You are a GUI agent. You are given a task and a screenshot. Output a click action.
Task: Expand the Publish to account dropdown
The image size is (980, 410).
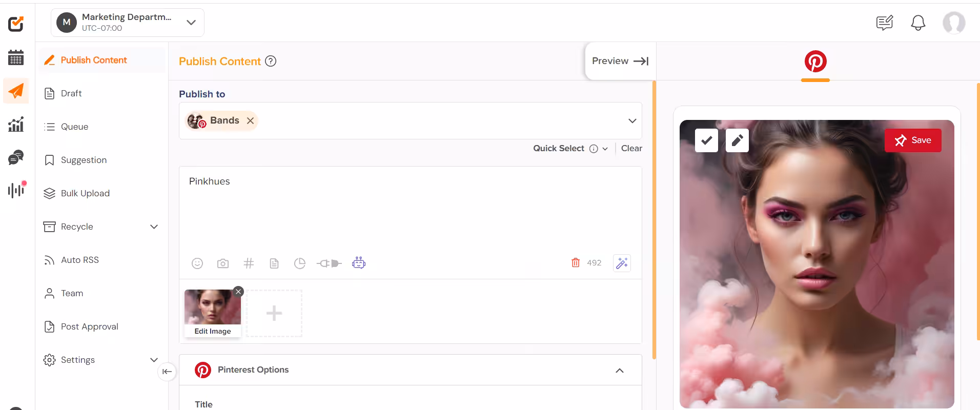pos(632,121)
